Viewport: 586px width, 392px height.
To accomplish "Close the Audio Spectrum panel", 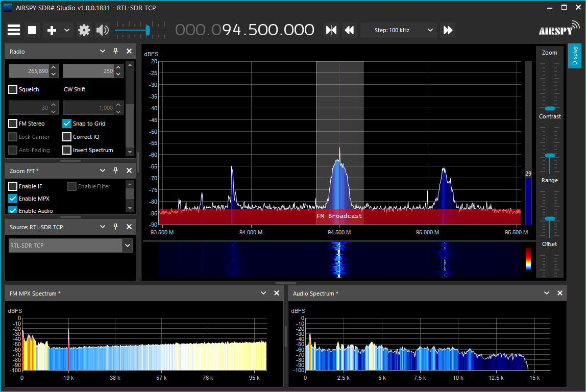I will [x=560, y=293].
